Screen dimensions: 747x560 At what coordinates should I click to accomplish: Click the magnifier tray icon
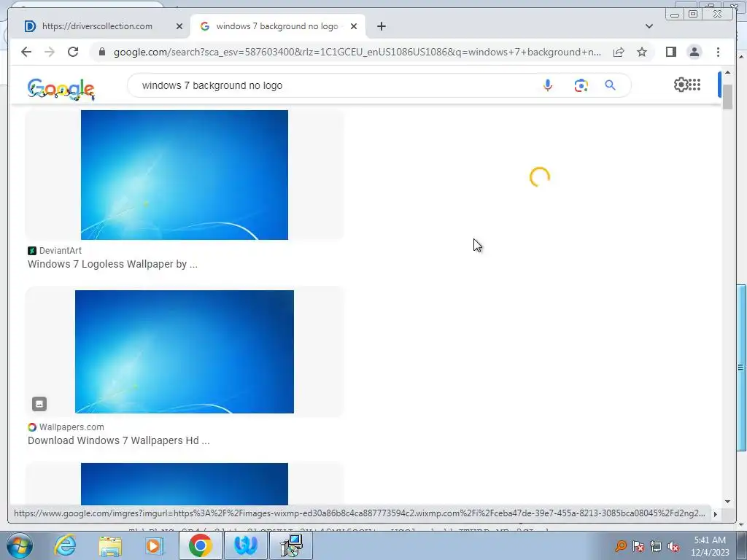click(621, 545)
